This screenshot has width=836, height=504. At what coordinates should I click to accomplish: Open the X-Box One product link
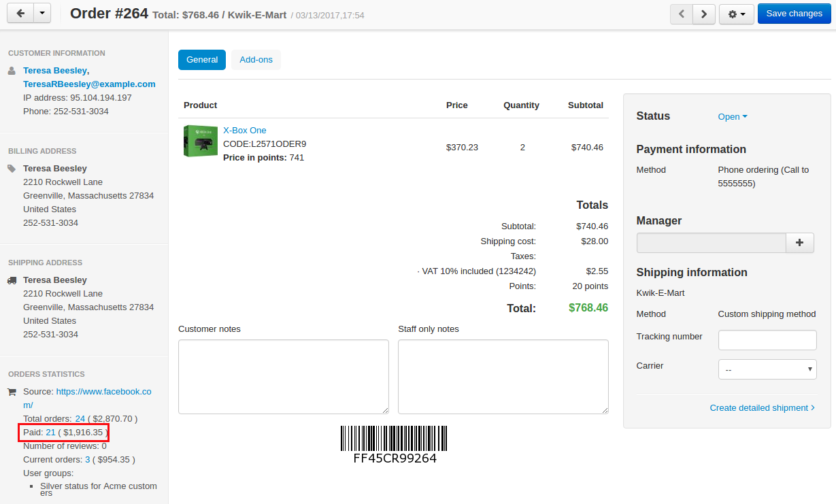click(245, 131)
